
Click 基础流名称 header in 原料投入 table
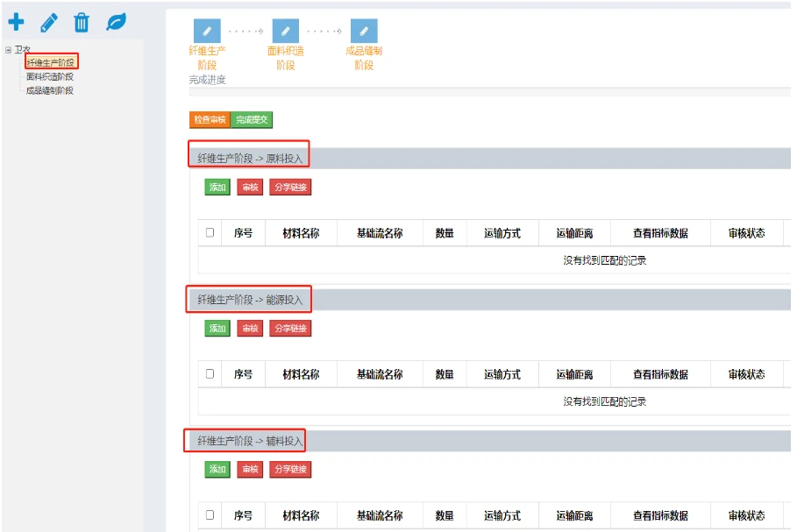coord(380,233)
